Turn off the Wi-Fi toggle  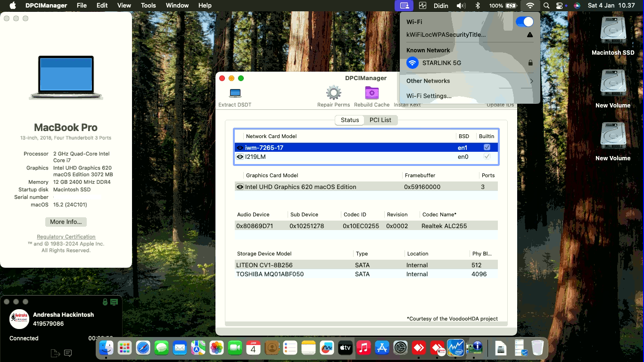tap(524, 21)
